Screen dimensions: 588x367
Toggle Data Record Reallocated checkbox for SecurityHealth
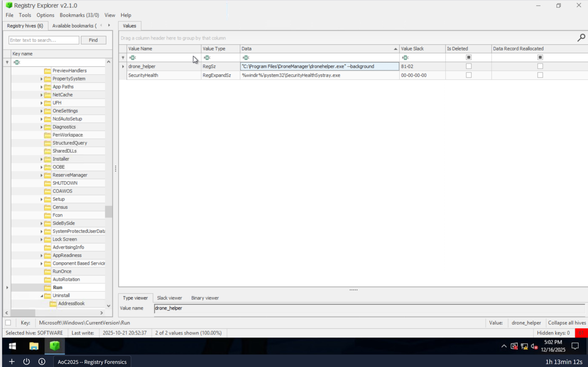pos(540,75)
